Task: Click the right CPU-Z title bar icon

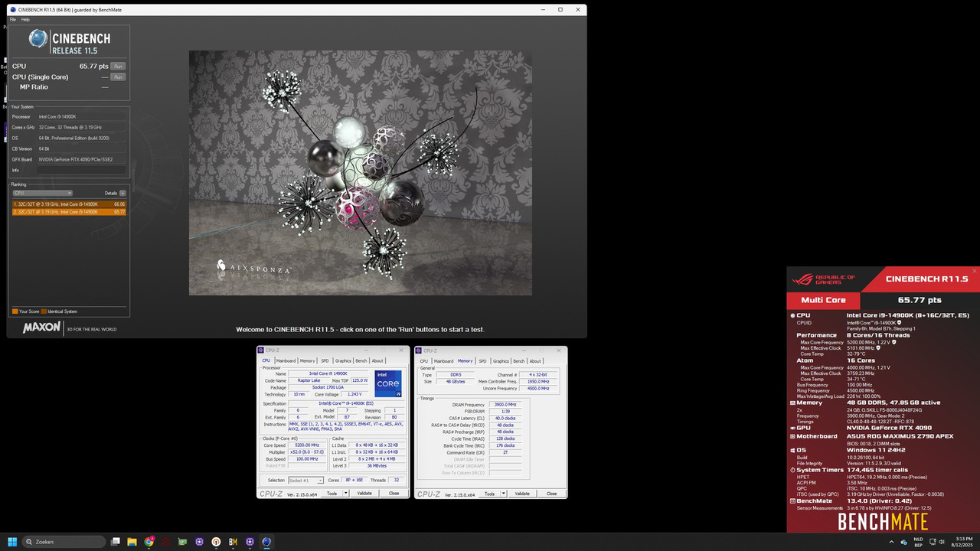Action: [420, 350]
